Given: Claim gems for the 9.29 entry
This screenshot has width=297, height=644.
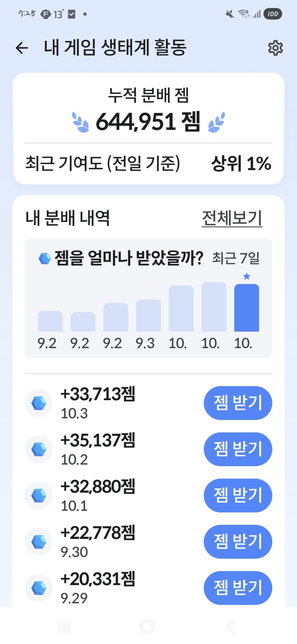Looking at the screenshot, I should [238, 588].
